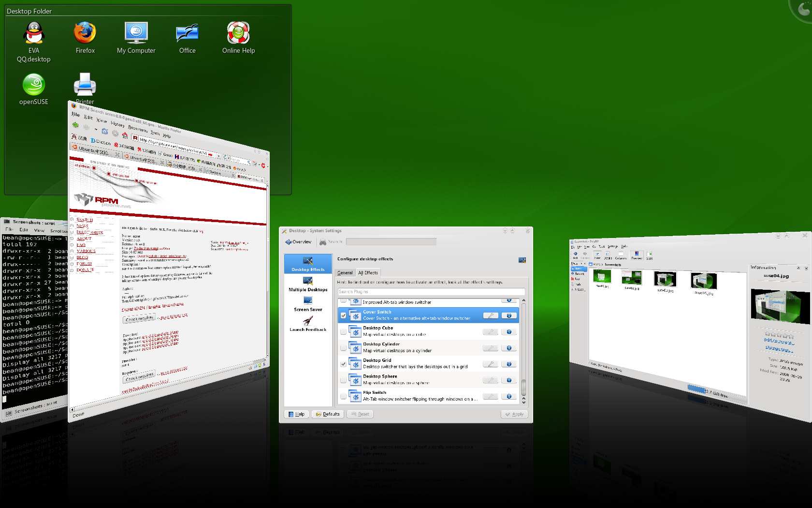The height and width of the screenshot is (508, 812).
Task: Select Screen Saver in System Settings sidebar
Action: point(308,304)
